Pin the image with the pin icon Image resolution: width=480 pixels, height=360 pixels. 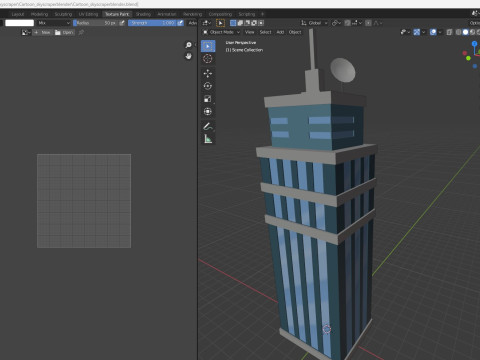[81, 32]
